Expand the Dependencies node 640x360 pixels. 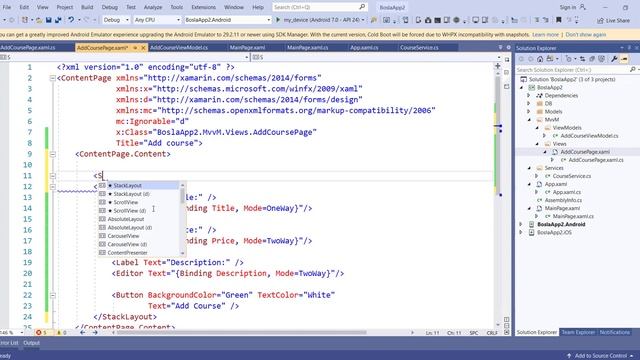529,96
